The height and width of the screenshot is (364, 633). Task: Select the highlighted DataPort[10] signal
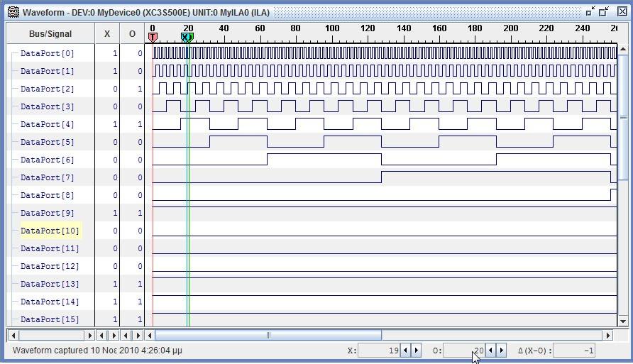pos(50,231)
